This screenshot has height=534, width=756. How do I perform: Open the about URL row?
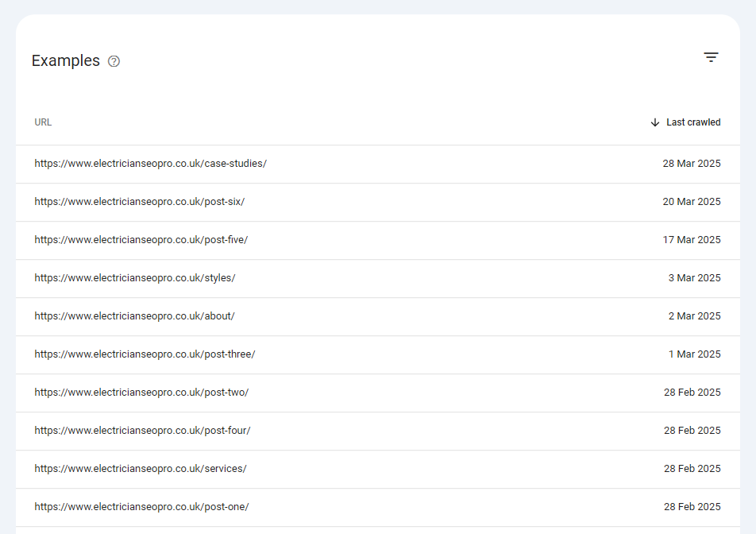378,316
